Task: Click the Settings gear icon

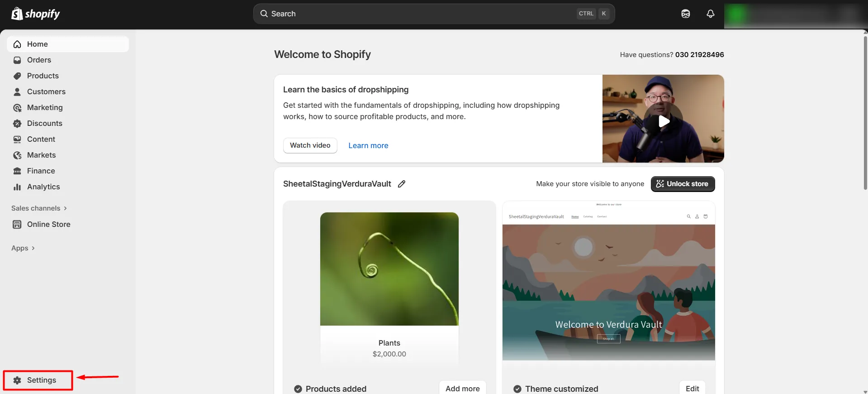Action: (x=17, y=380)
